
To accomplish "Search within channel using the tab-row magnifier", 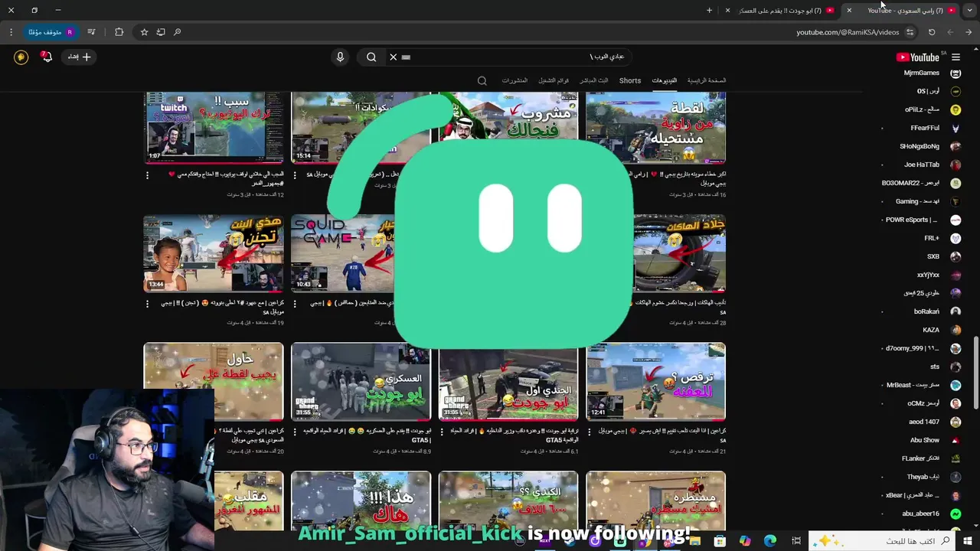I will (482, 80).
